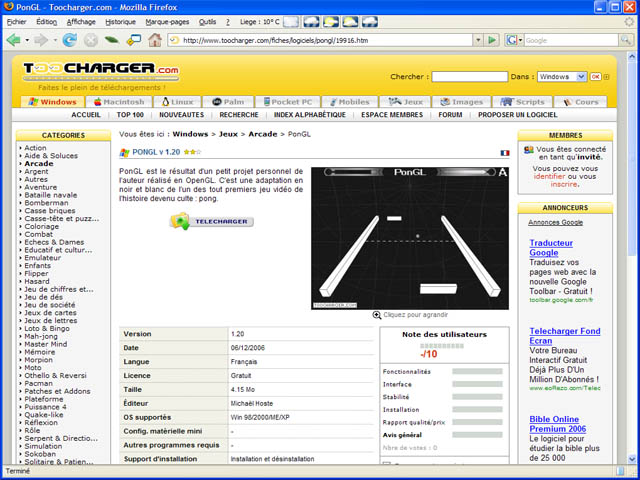Click PROPOSER UN LOGICIEL link
This screenshot has height=480, width=640.
[x=518, y=115]
